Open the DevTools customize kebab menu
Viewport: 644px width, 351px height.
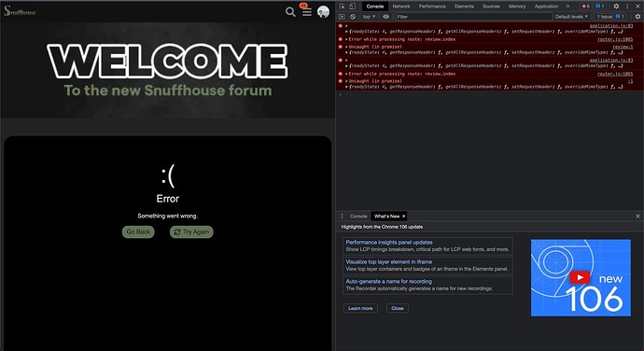627,7
